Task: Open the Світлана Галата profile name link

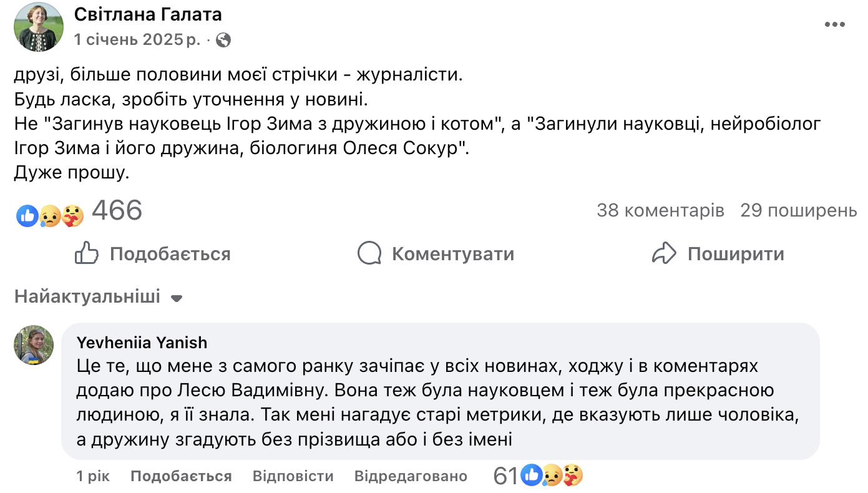Action: pyautogui.click(x=148, y=14)
